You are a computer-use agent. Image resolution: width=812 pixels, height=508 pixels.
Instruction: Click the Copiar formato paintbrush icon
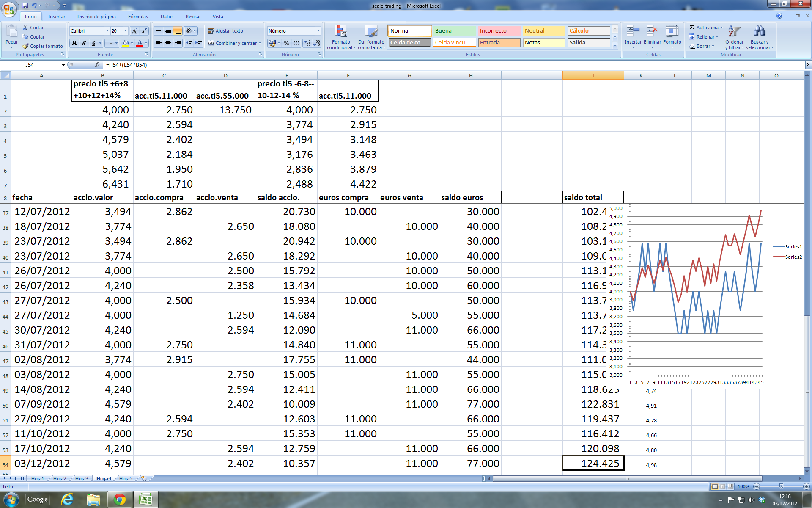26,46
